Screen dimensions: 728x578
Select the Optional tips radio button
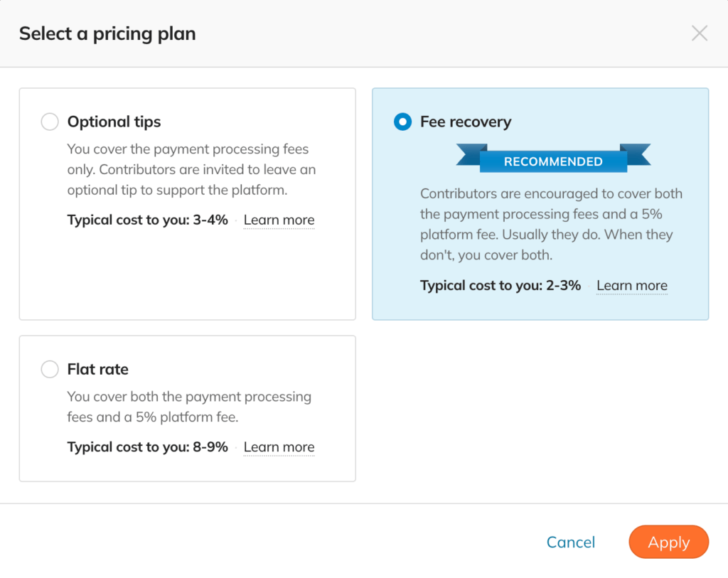[50, 122]
